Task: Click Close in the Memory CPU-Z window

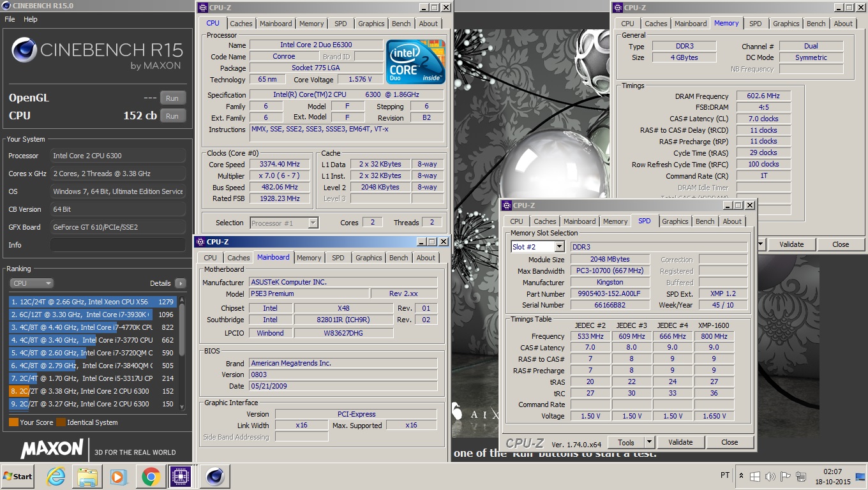Action: click(x=841, y=244)
